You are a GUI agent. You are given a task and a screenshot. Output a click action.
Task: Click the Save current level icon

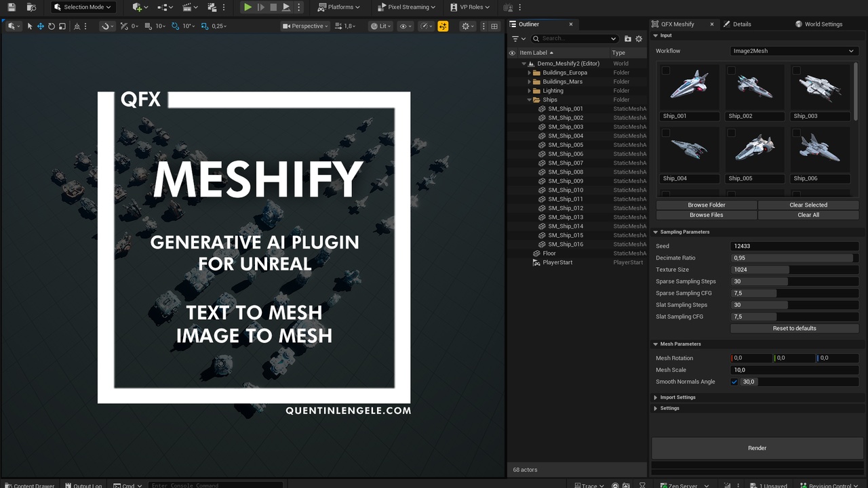pos(12,7)
